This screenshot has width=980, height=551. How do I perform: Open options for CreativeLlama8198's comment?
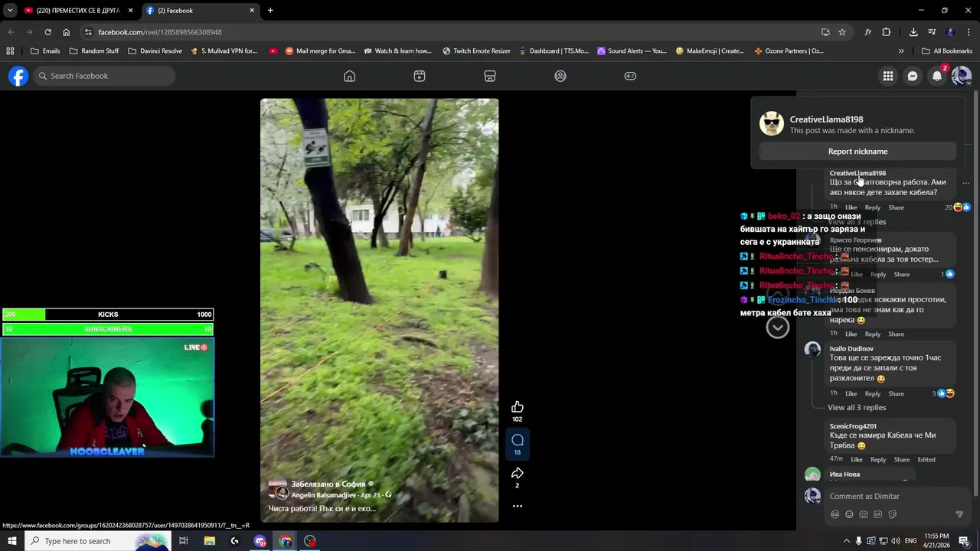click(966, 183)
